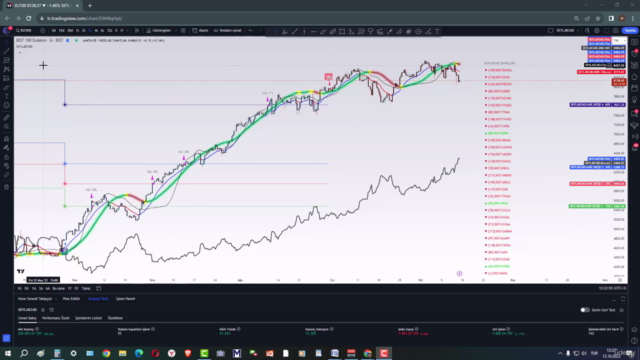
Task: Select the circle tool in favorites bar
Action: 418,31
